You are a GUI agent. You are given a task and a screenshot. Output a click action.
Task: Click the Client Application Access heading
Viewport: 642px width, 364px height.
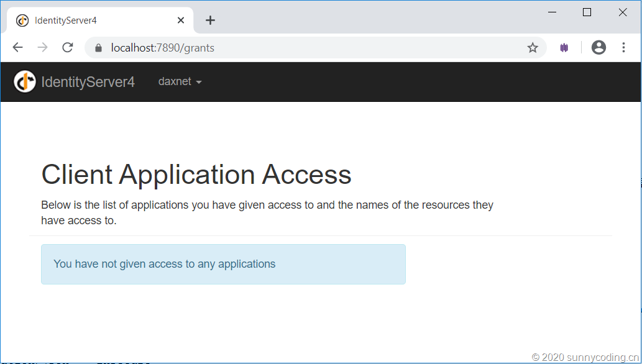[196, 175]
